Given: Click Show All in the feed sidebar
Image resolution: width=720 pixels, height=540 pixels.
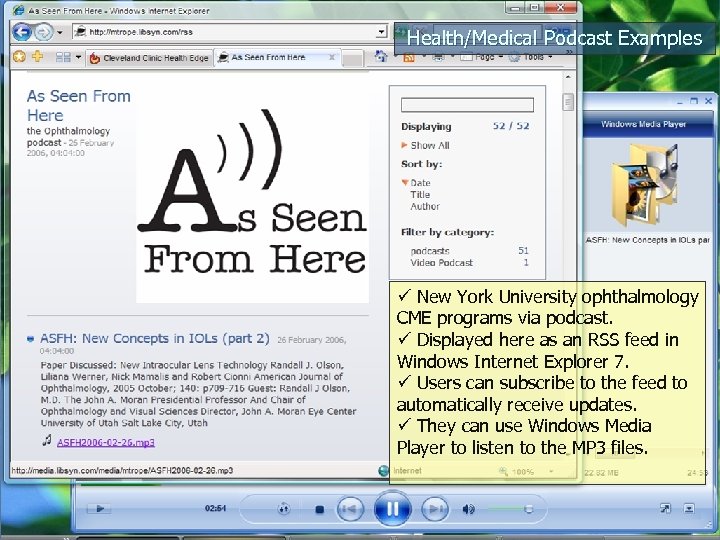Looking at the screenshot, I should tap(430, 146).
